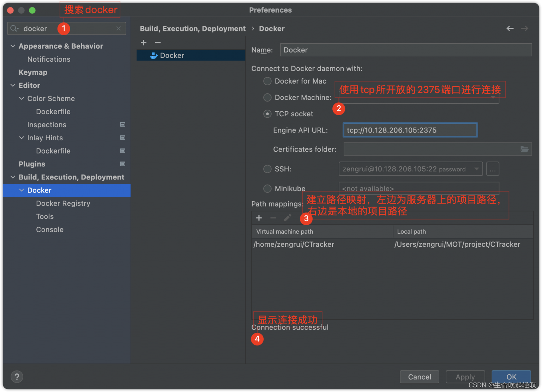Add a new Docker configuration
Image resolution: width=542 pixels, height=392 pixels.
pos(144,43)
